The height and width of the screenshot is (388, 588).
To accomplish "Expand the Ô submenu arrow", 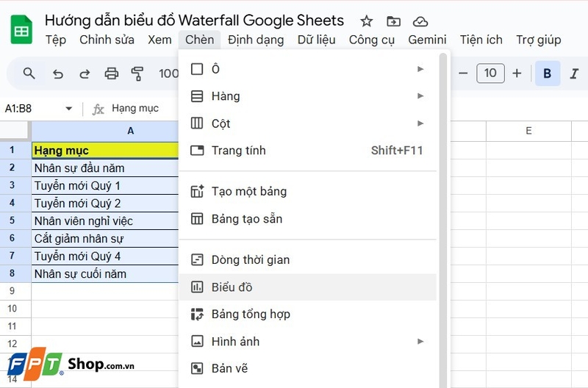I will click(x=420, y=69).
